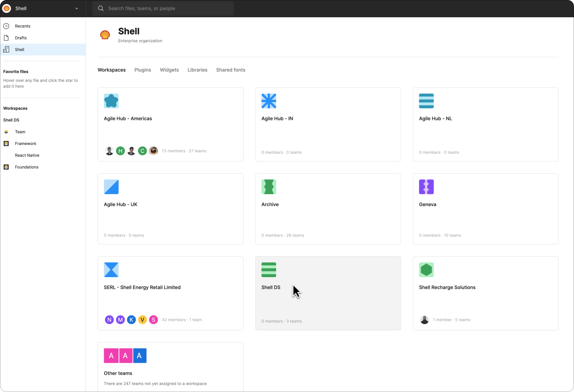This screenshot has height=392, width=574.
Task: Open the Agile Hub - NL workspace title
Action: [435, 118]
